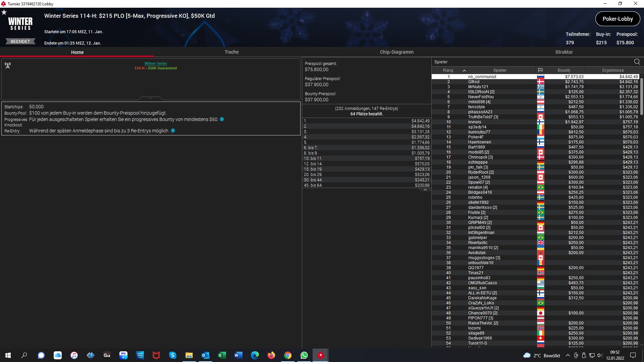Open the Chip-Diagramm tab
The height and width of the screenshot is (362, 644).
396,52
